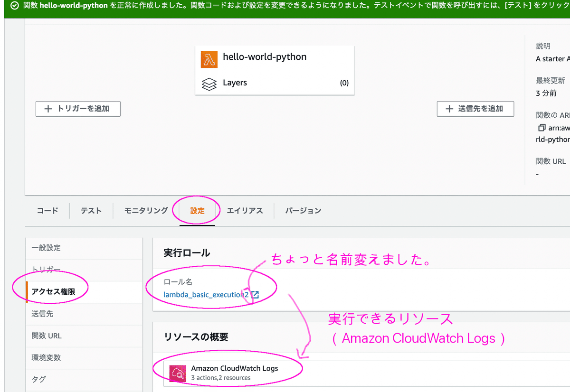Select アクセス権限 in the side menu
The image size is (570, 392).
(x=84, y=292)
